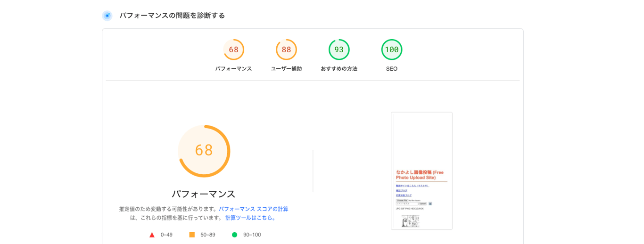Click the 推定値のため変動する可能性があります text
Viewport: 644px width, 244px height.
(168, 209)
